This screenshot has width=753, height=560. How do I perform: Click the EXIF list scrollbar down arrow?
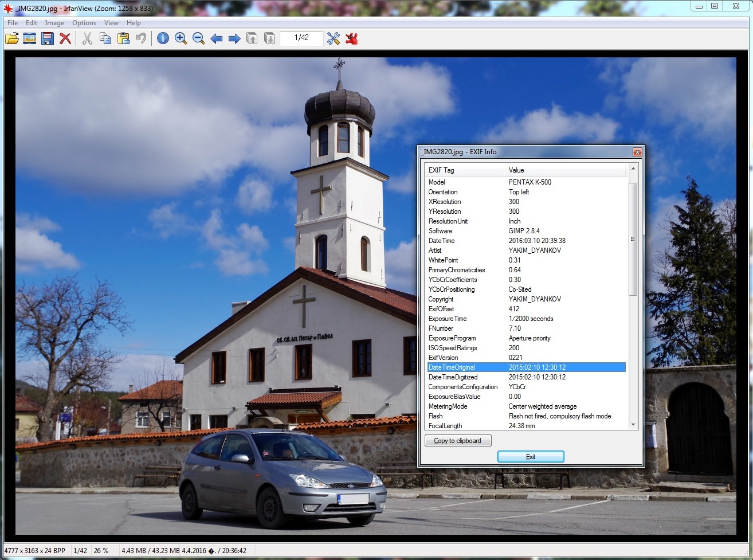(x=633, y=425)
